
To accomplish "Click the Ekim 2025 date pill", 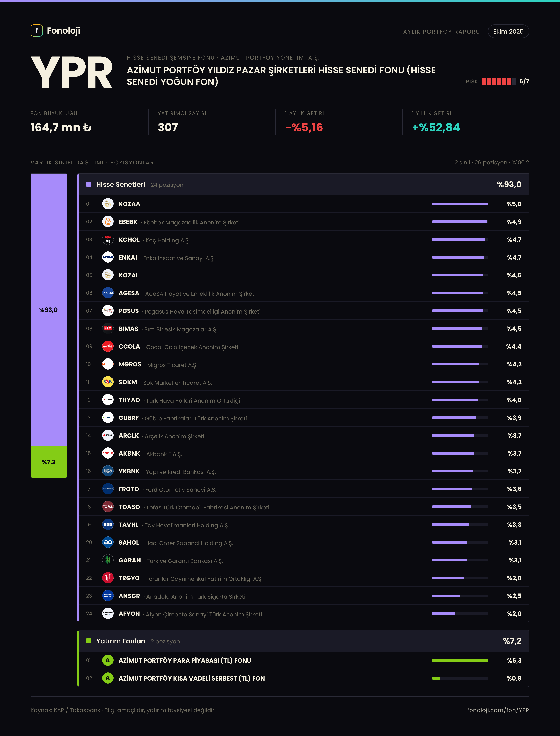I will coord(508,31).
